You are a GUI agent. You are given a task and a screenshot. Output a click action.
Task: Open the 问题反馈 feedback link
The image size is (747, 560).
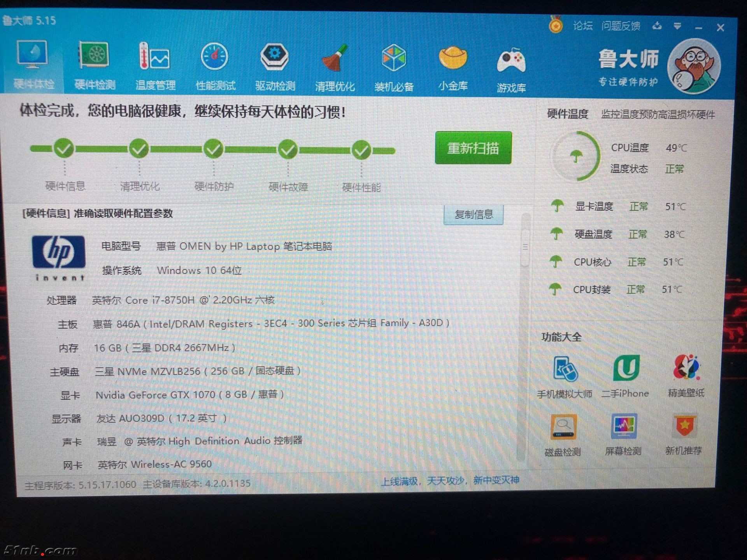(x=621, y=26)
